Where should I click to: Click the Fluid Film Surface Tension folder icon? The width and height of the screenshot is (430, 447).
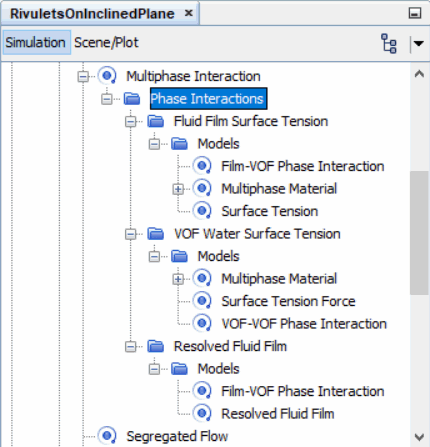pos(156,121)
